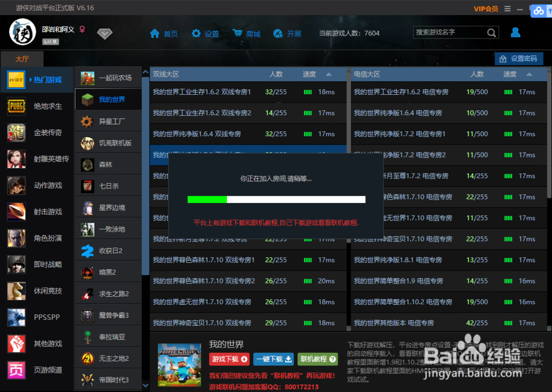
Task: Click the 设置密码 button
Action: coord(519,58)
